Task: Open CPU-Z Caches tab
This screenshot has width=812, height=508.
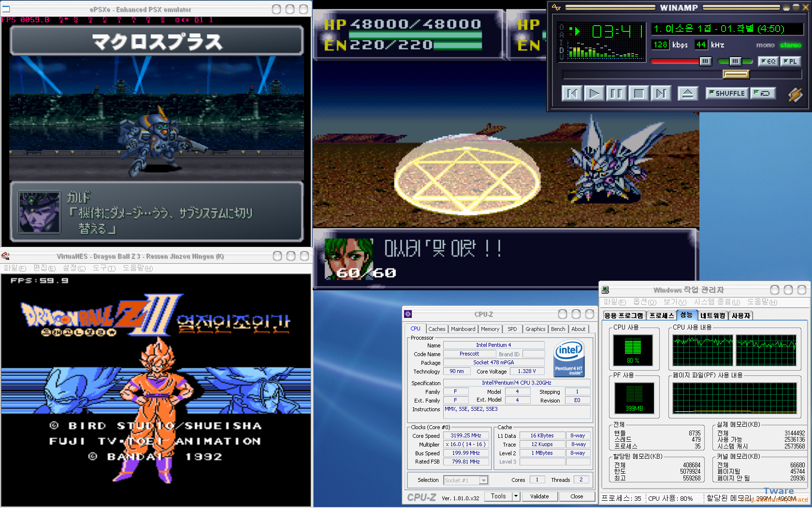Action: point(436,329)
